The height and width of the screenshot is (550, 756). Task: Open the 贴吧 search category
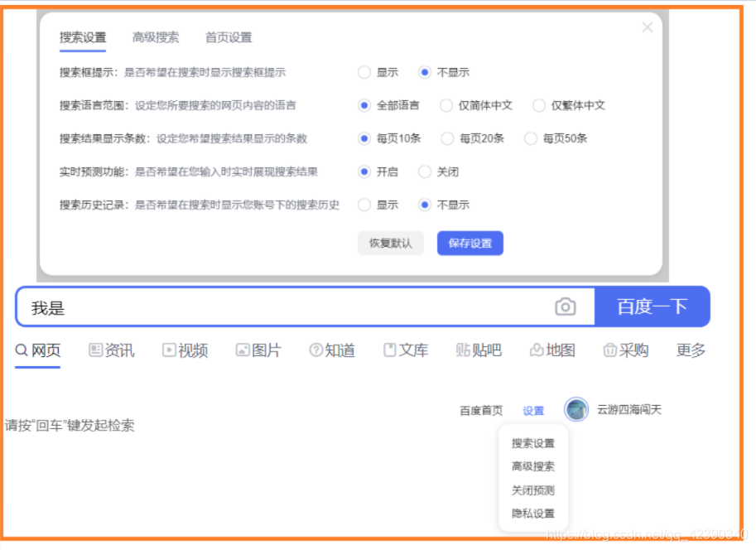click(487, 350)
